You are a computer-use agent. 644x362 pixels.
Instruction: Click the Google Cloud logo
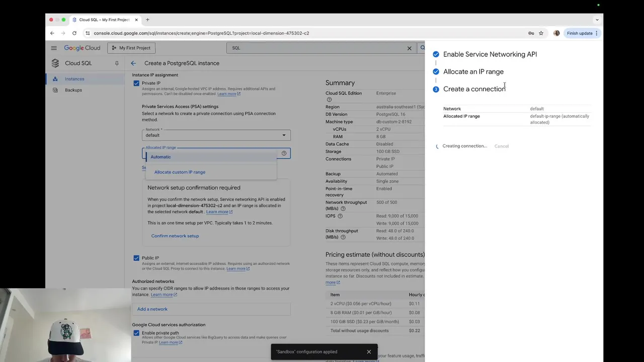(82, 48)
